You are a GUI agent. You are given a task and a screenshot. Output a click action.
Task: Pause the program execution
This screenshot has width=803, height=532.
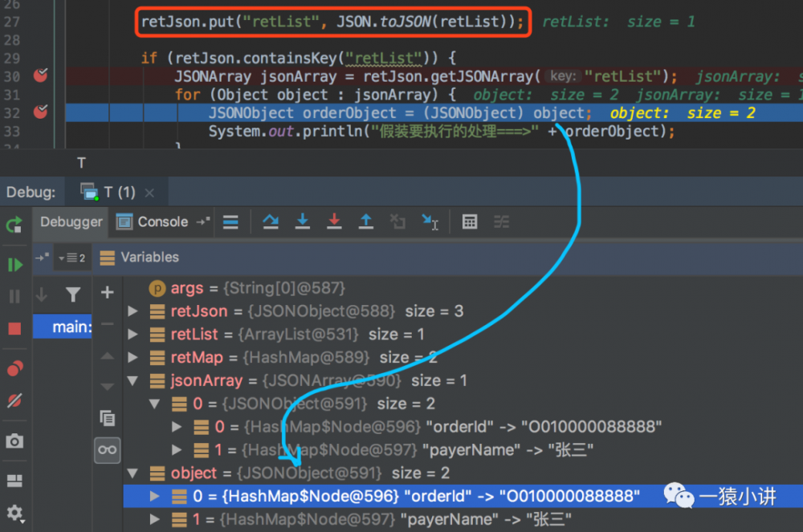pyautogui.click(x=14, y=296)
